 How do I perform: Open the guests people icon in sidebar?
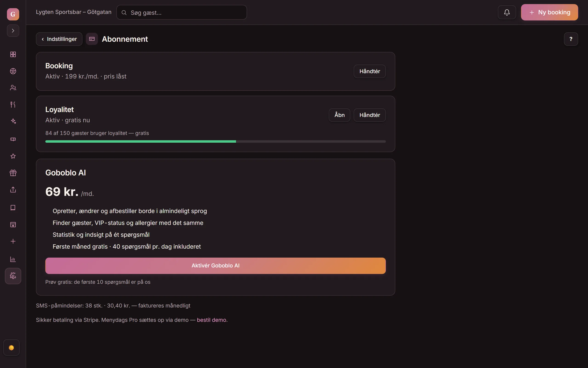coord(13,88)
